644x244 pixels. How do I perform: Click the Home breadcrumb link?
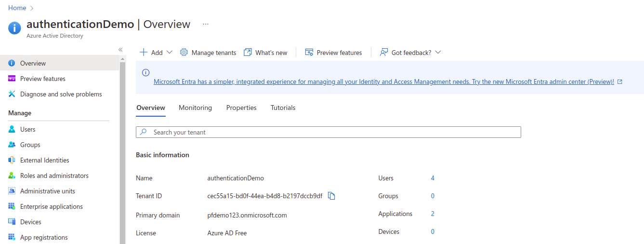point(17,8)
